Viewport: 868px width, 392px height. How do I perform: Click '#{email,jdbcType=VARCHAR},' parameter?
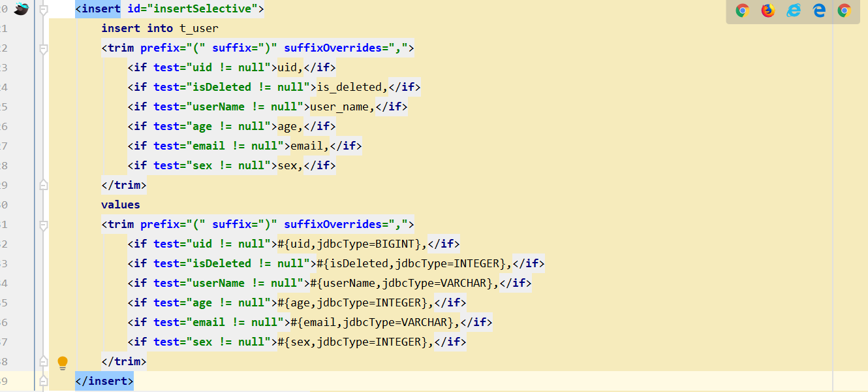(375, 322)
